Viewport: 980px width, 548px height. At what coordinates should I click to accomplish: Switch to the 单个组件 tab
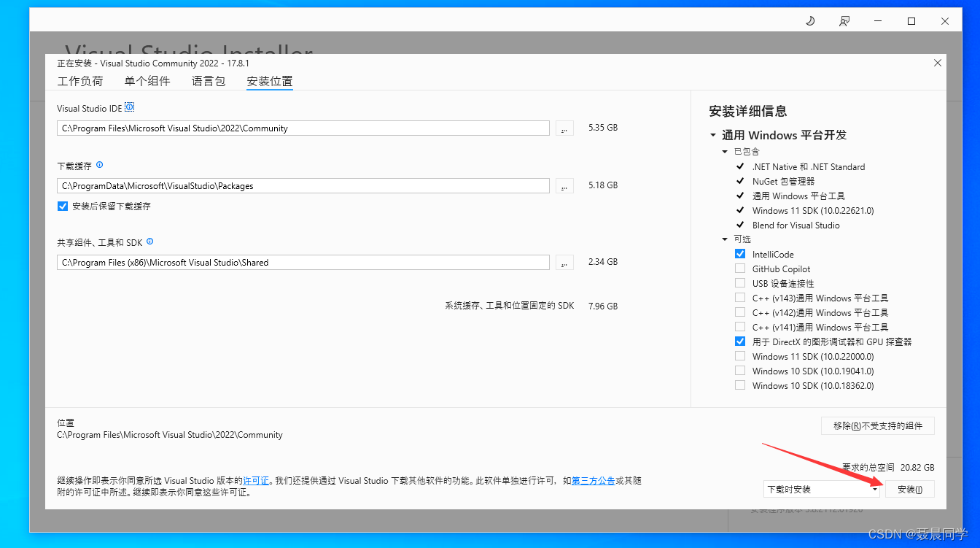[x=147, y=81]
